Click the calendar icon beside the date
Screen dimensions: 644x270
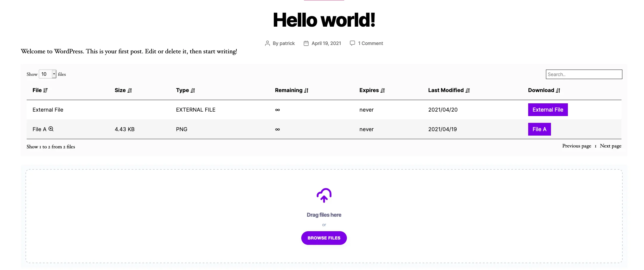click(306, 43)
